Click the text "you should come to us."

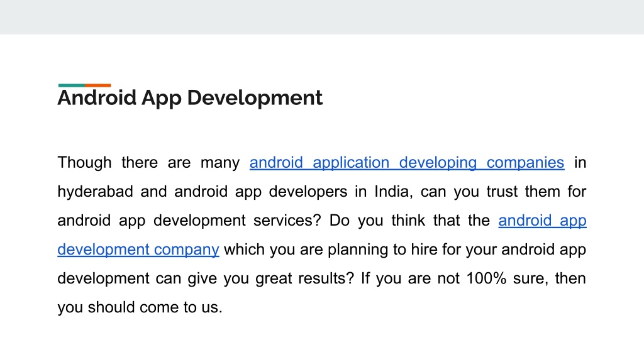[140, 307]
